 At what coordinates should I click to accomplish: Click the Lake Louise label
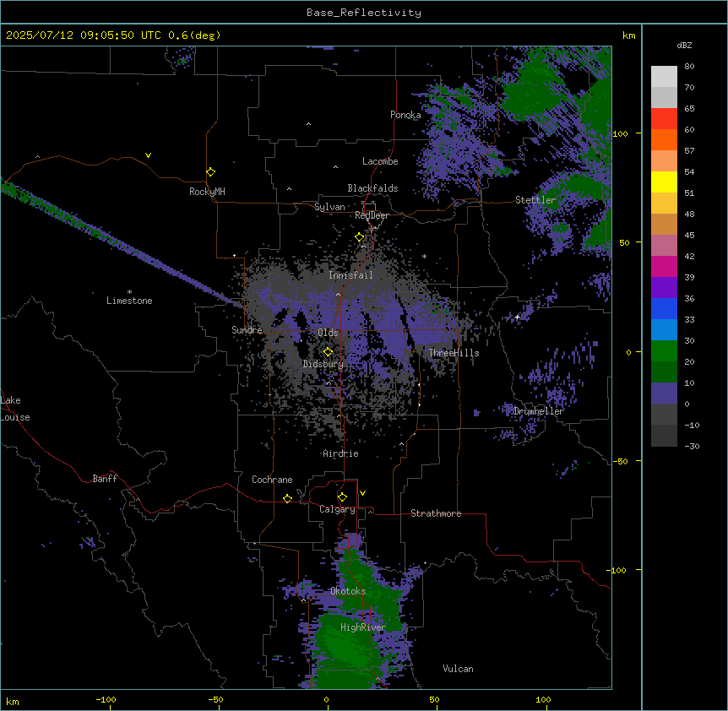coord(15,409)
